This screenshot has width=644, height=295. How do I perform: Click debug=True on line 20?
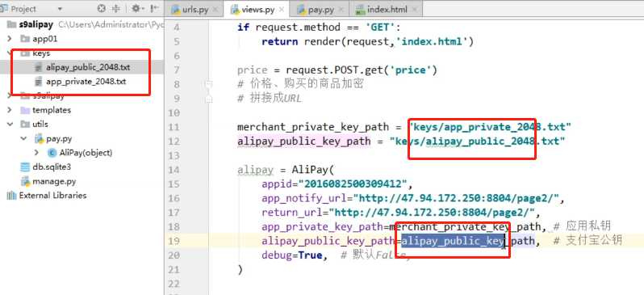[291, 255]
